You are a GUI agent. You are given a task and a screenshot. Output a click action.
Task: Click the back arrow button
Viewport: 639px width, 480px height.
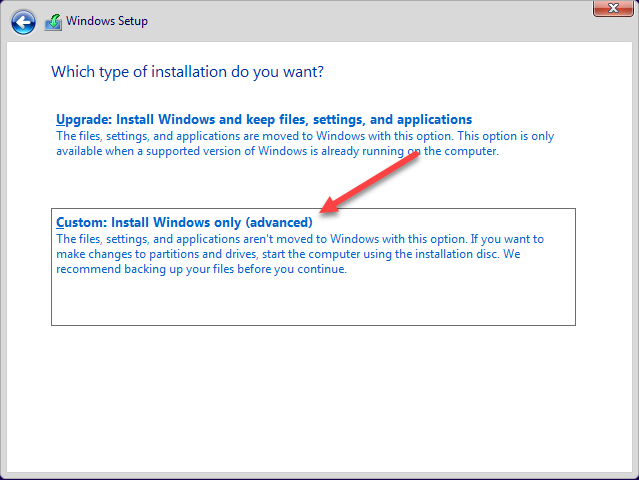coord(24,21)
